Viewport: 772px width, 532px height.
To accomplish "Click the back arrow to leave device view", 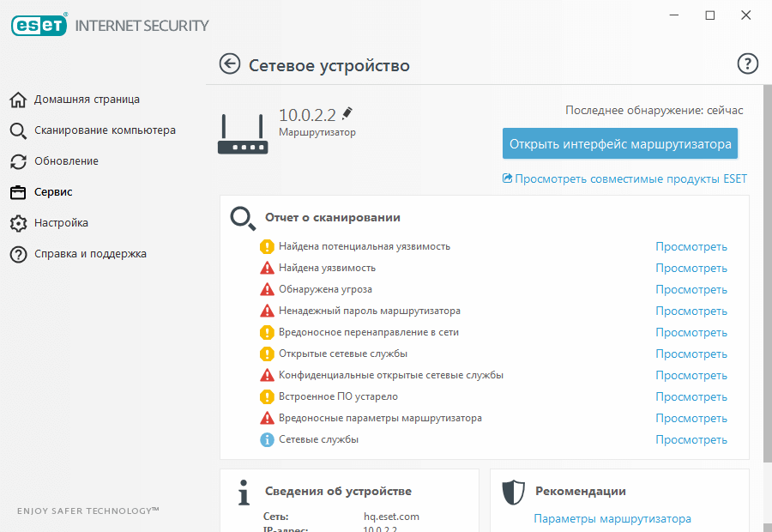I will 229,64.
